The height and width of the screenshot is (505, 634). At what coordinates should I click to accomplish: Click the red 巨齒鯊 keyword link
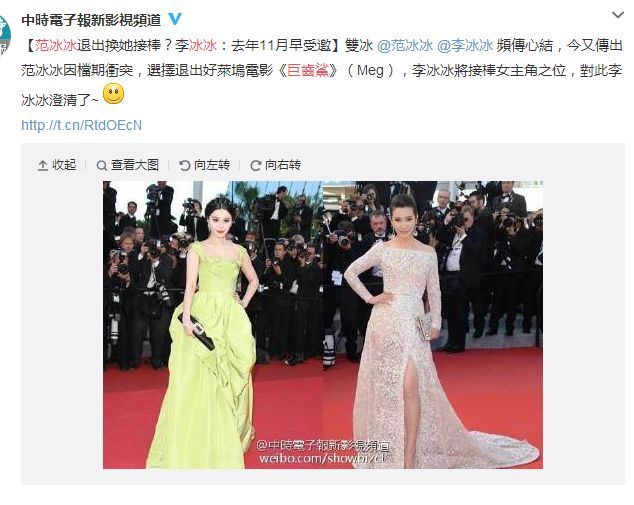308,70
